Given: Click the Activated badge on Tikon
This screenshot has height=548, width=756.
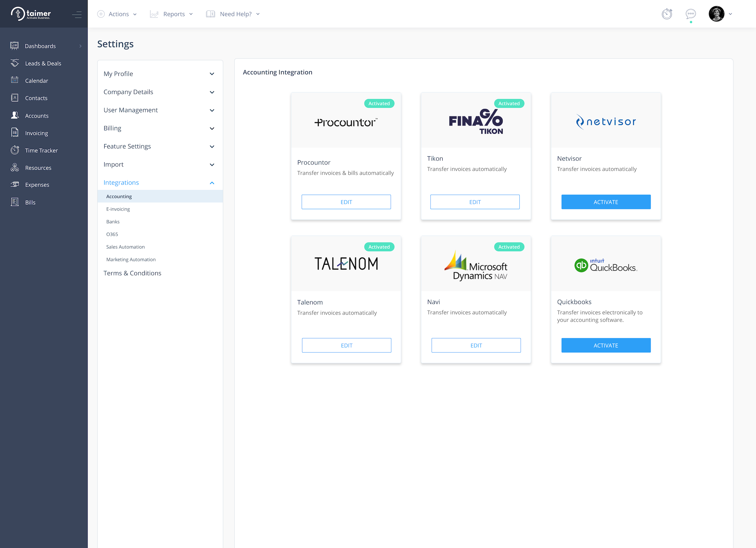Looking at the screenshot, I should point(509,103).
